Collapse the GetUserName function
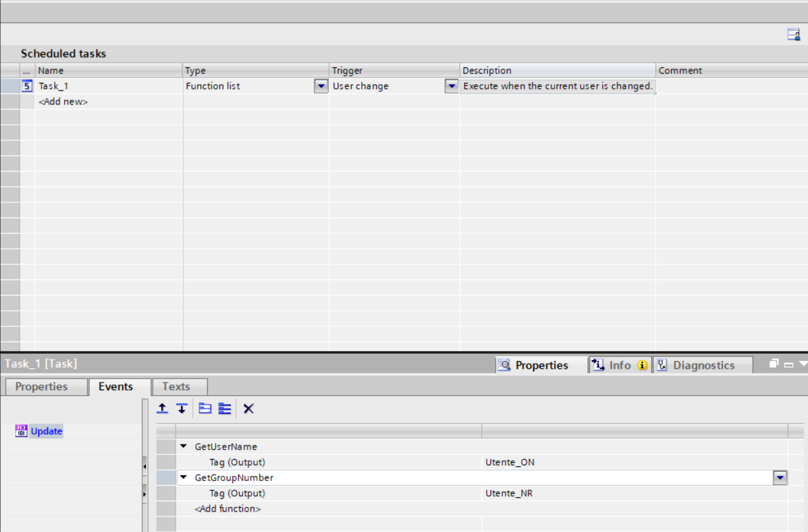The image size is (808, 532). (184, 446)
